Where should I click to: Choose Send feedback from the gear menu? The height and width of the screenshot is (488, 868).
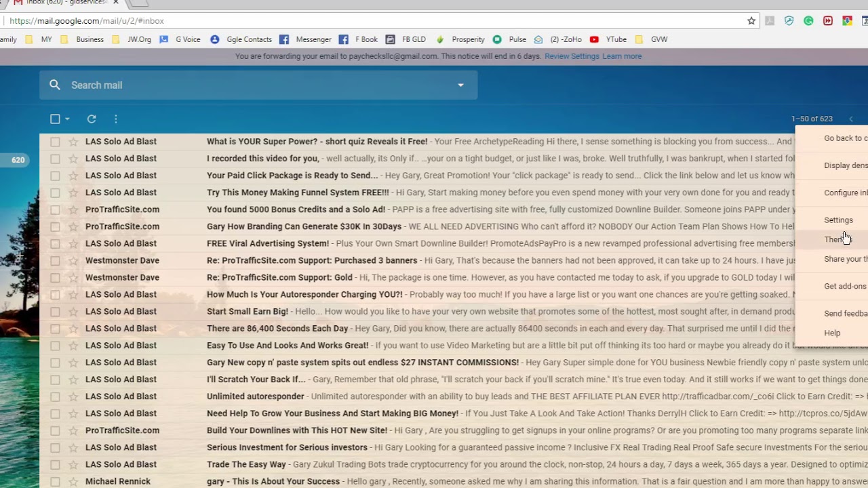(x=846, y=314)
